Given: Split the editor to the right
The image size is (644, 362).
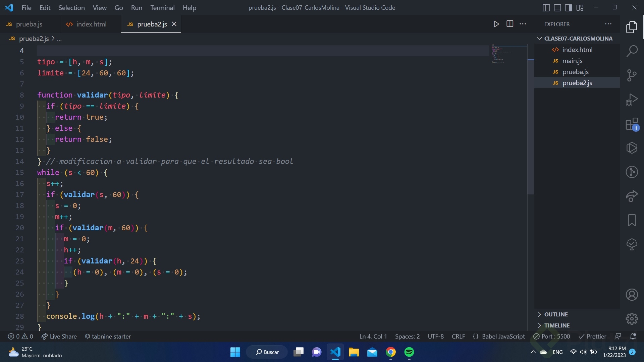Looking at the screenshot, I should coord(509,24).
